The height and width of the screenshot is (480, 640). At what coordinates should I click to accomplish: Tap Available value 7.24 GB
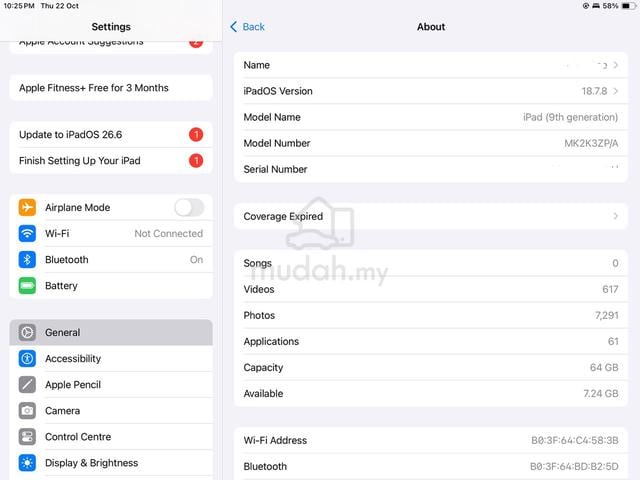(x=601, y=393)
